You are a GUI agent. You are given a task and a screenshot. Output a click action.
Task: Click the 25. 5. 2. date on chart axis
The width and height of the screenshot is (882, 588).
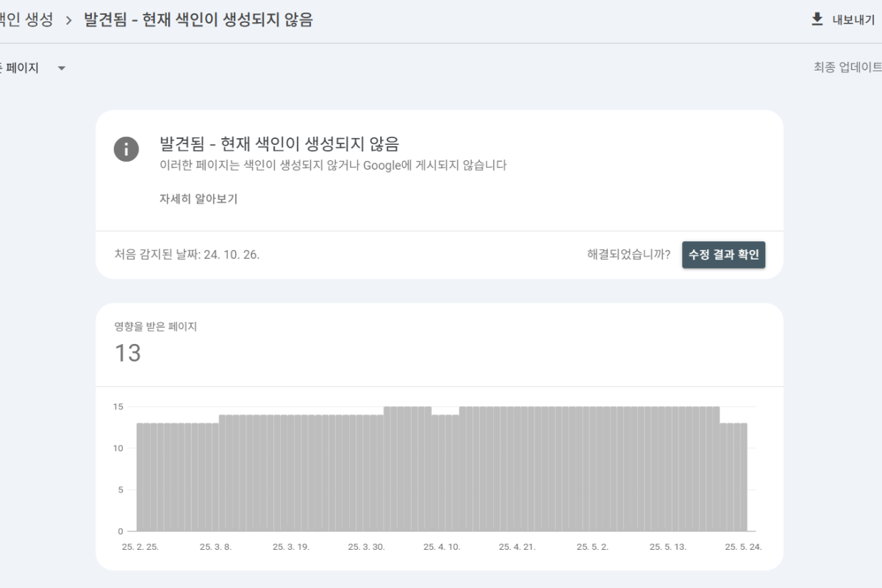coord(592,547)
